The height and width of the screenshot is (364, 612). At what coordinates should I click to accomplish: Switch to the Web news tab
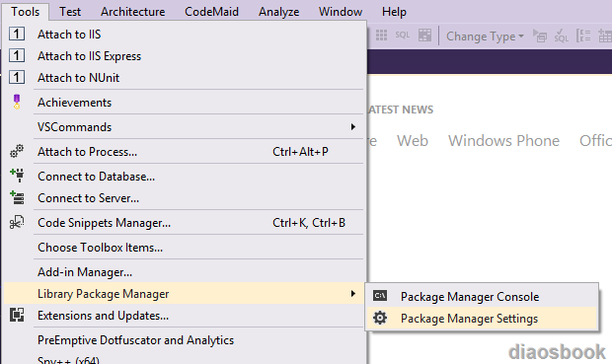[x=413, y=140]
